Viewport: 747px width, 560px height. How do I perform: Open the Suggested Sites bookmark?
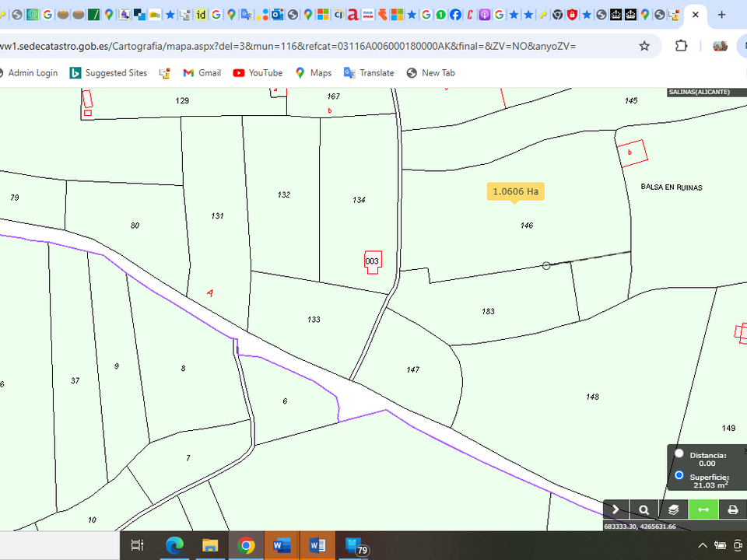108,73
